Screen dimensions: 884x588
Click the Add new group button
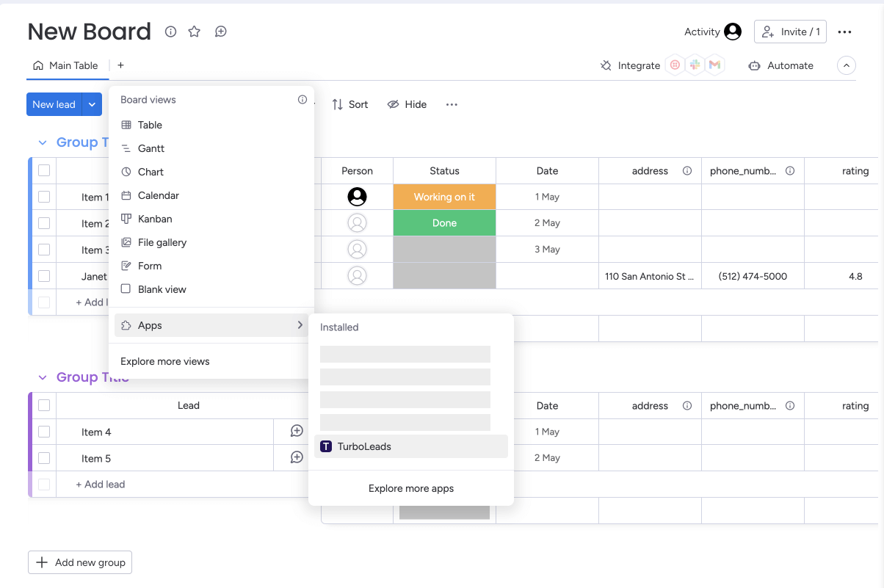point(80,562)
